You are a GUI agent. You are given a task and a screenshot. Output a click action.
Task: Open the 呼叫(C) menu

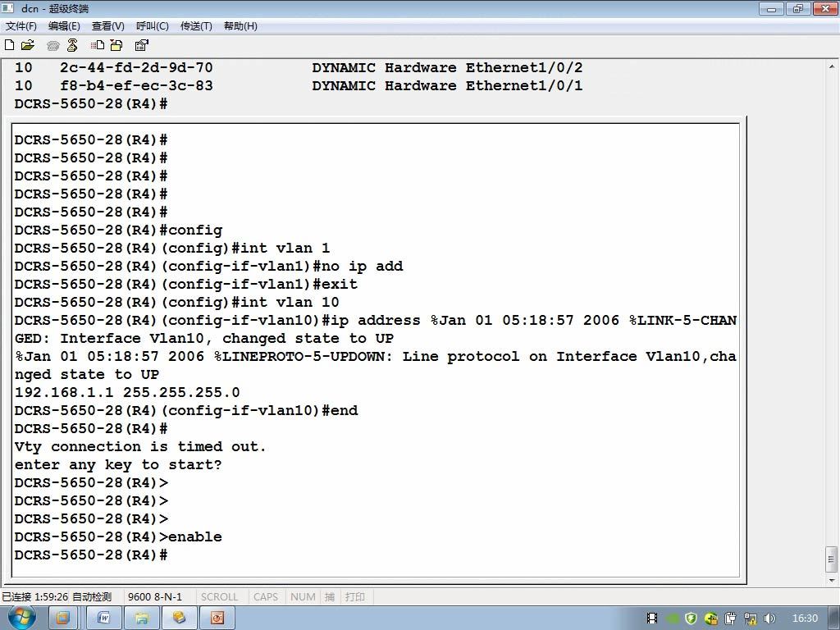(152, 25)
